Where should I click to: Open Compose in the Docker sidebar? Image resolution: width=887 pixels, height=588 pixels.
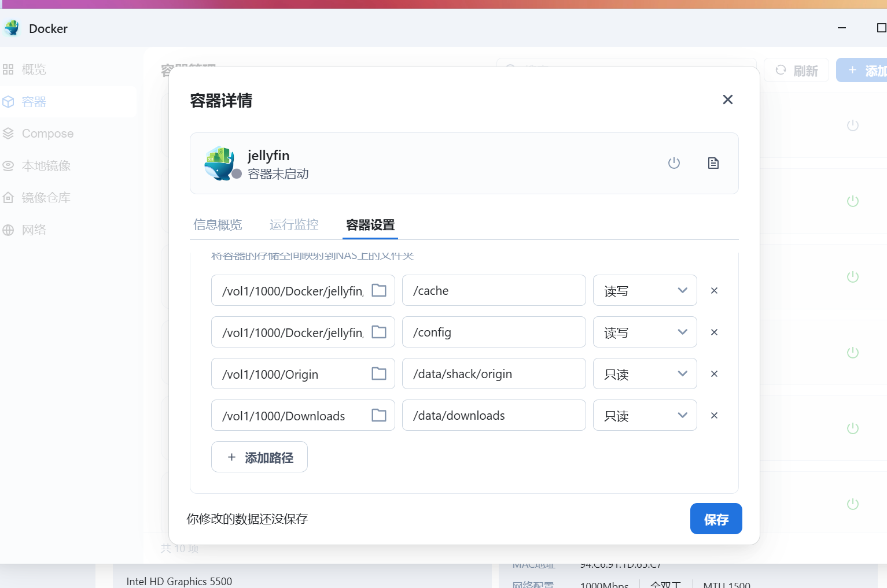point(68,134)
